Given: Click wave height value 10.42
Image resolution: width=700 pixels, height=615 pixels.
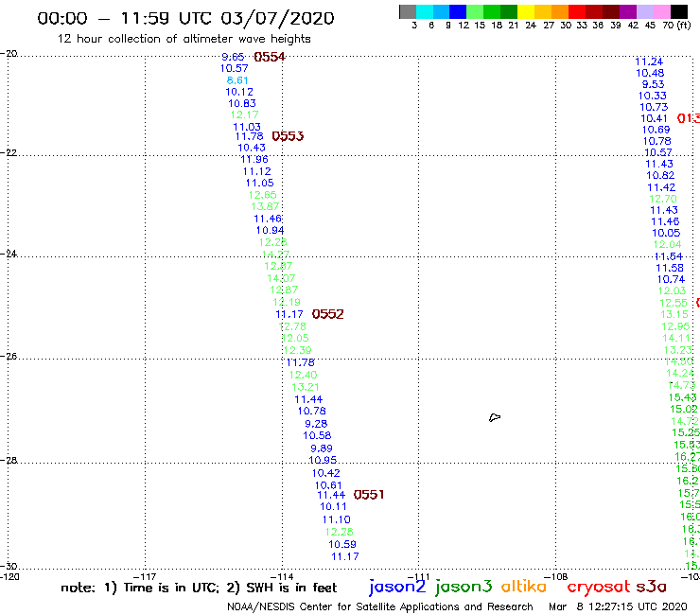Looking at the screenshot, I should [326, 473].
